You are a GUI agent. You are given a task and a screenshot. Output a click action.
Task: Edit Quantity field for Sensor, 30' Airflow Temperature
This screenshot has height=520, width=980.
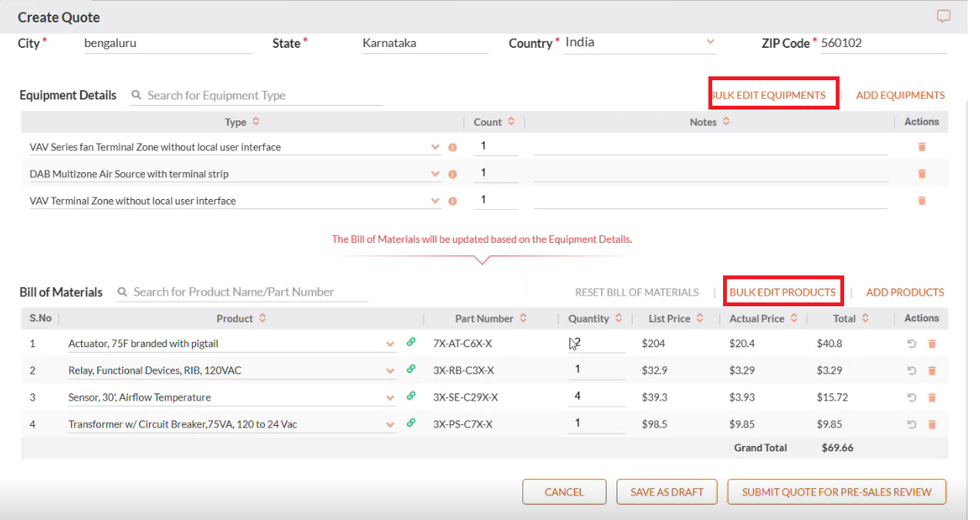click(x=596, y=397)
